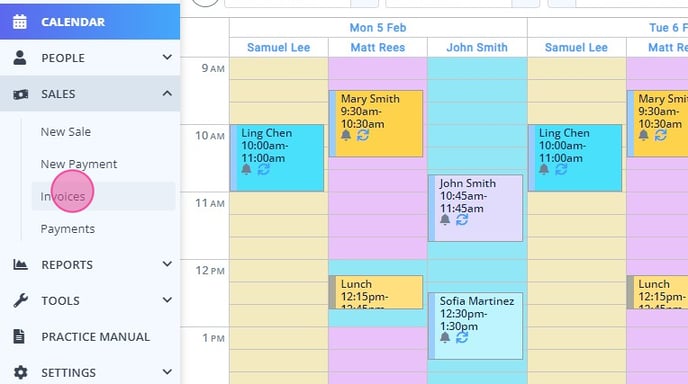This screenshot has width=688, height=384.
Task: Click the Practice Manual document icon
Action: [19, 336]
